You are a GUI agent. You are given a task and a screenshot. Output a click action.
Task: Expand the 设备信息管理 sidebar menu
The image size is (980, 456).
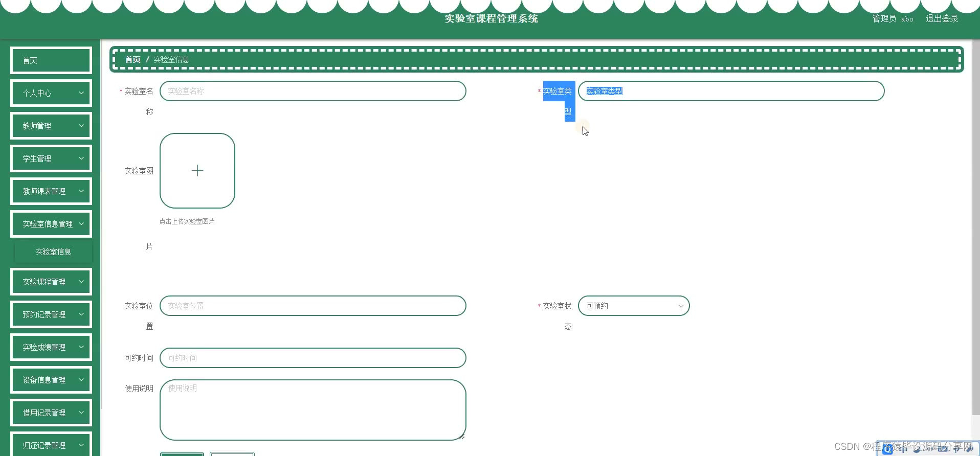tap(51, 380)
